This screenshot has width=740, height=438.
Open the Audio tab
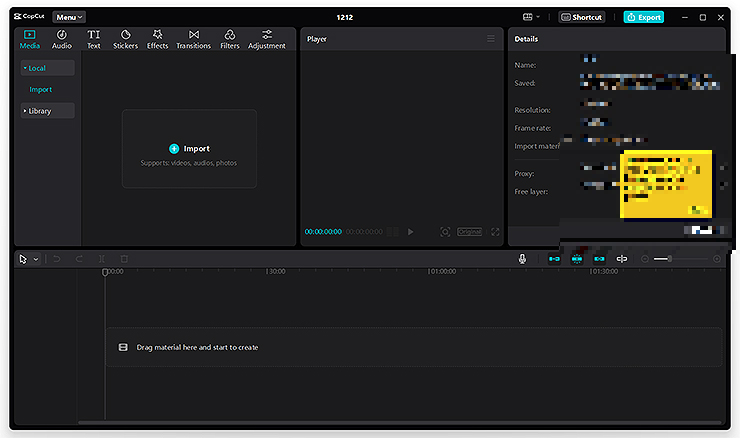coord(62,40)
